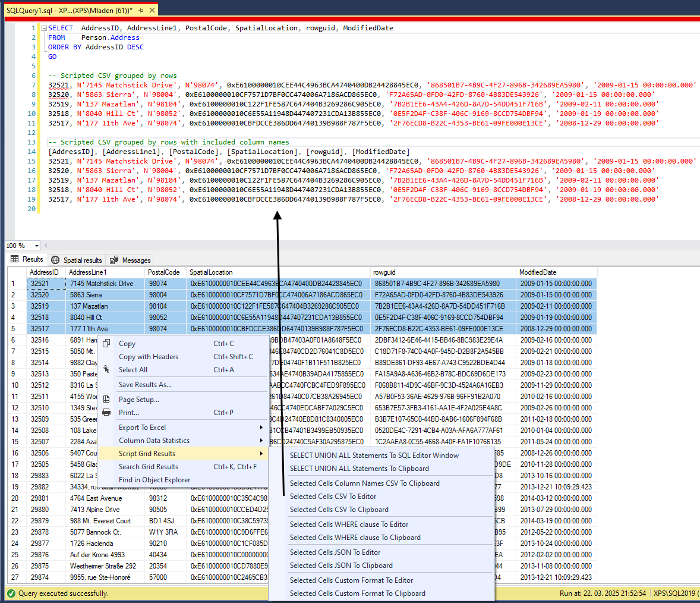Click the rowguid cell starting with 868501B7

pyautogui.click(x=443, y=284)
